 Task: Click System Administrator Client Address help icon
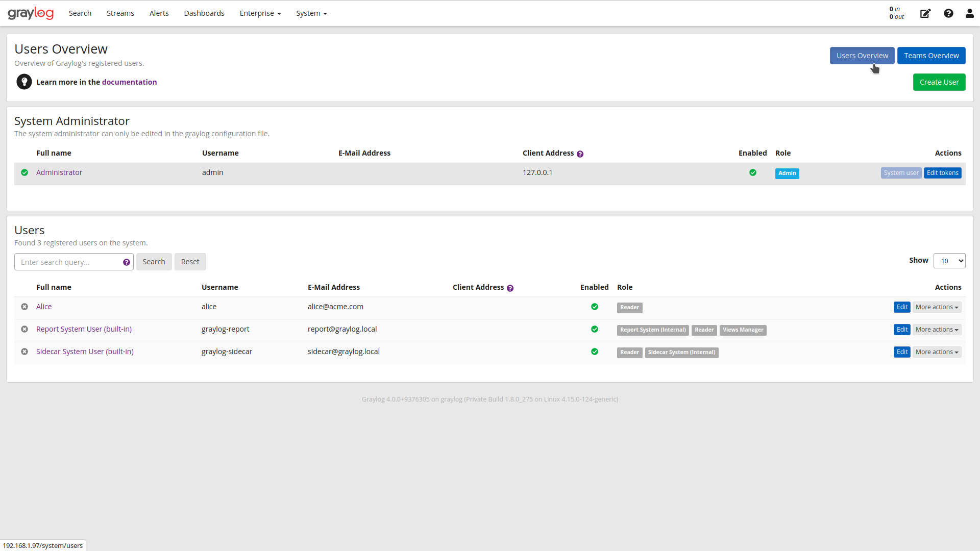(580, 154)
